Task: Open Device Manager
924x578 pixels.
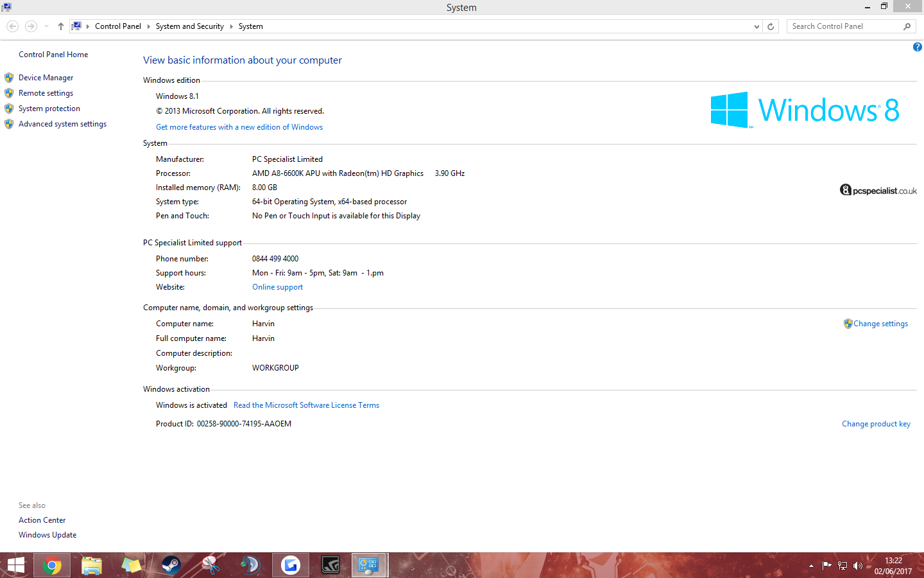Action: [46, 78]
